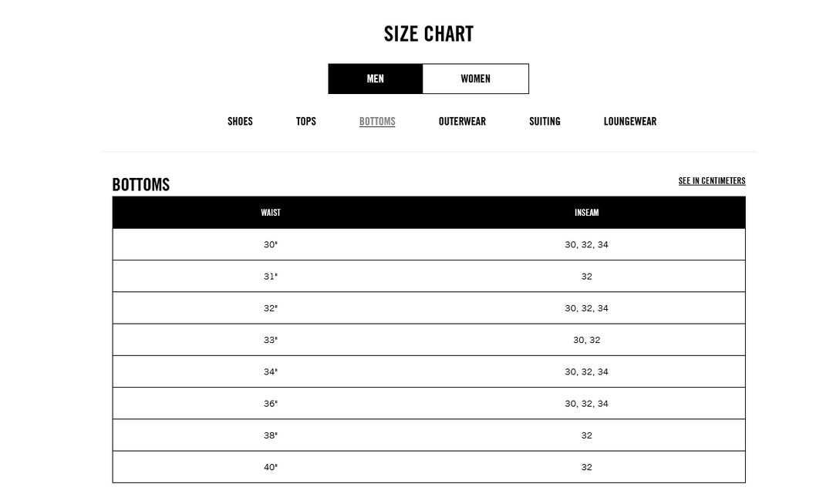
Task: Click the See in Centimeters link
Action: 712,181
